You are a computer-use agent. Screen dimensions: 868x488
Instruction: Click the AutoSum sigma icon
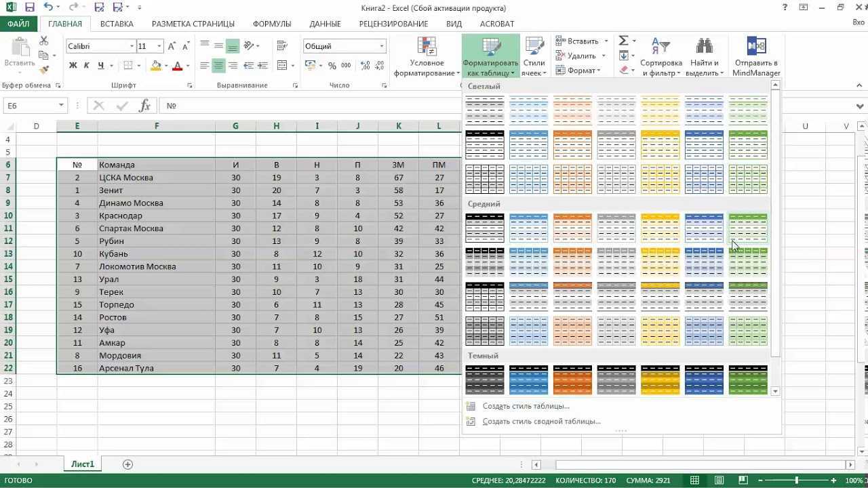624,41
